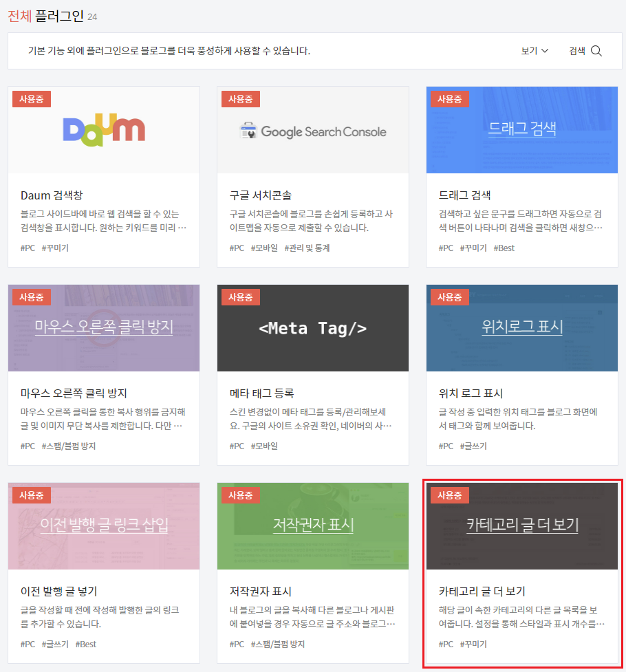Open the Daum 검색창 plugin via its logo thumbnail

tap(104, 130)
